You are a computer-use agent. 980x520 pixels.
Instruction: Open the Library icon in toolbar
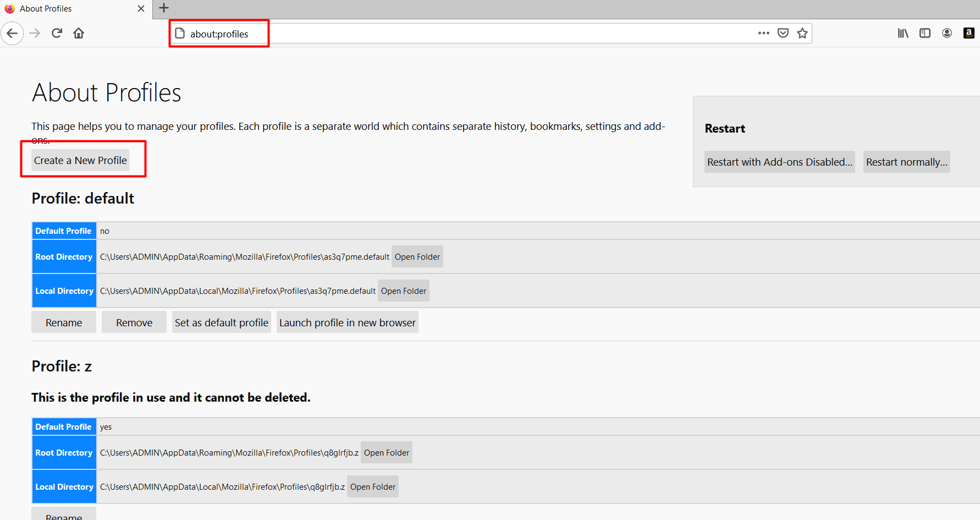(903, 33)
